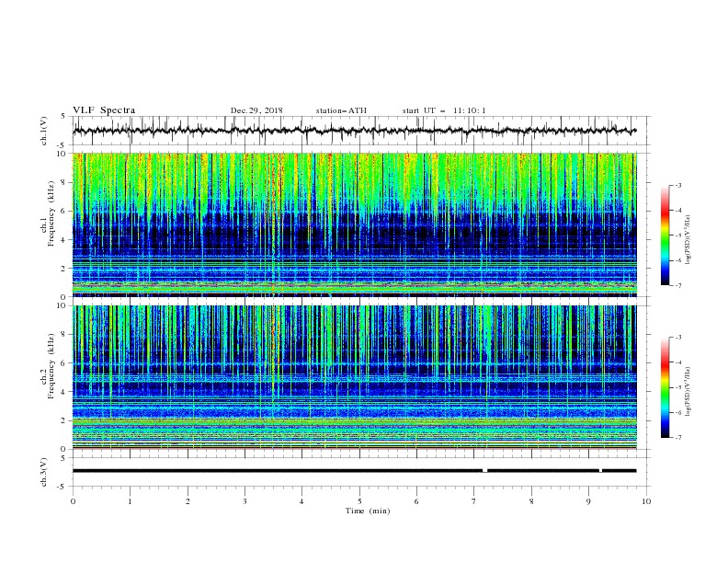Click the 'Time (min)' axis label
Image resolution: width=728 pixels, height=563 pixels.
point(368,511)
